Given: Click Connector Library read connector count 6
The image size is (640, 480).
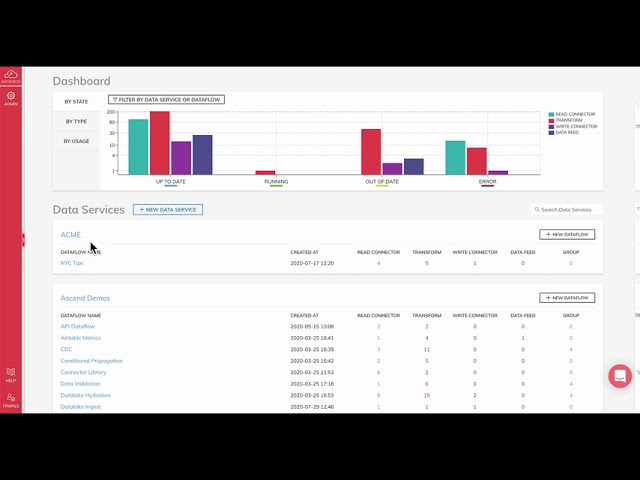Looking at the screenshot, I should click(x=378, y=372).
